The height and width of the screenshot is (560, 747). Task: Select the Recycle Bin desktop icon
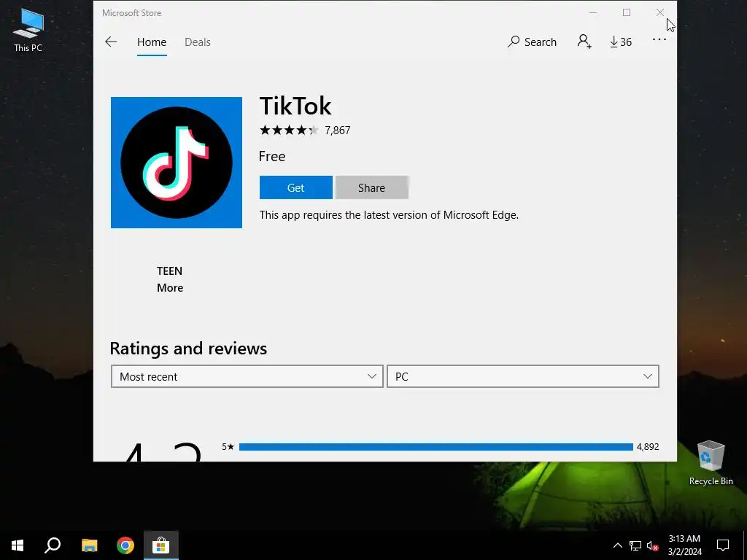(x=711, y=463)
